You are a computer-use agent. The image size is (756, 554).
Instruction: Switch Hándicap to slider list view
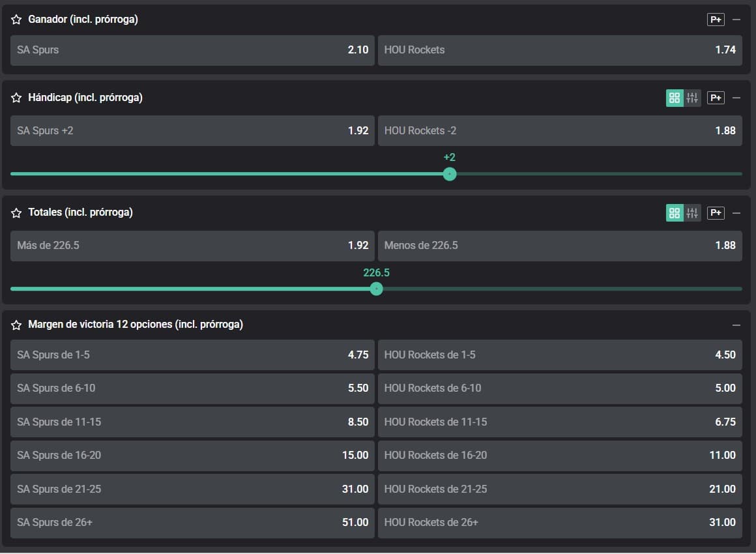point(692,98)
